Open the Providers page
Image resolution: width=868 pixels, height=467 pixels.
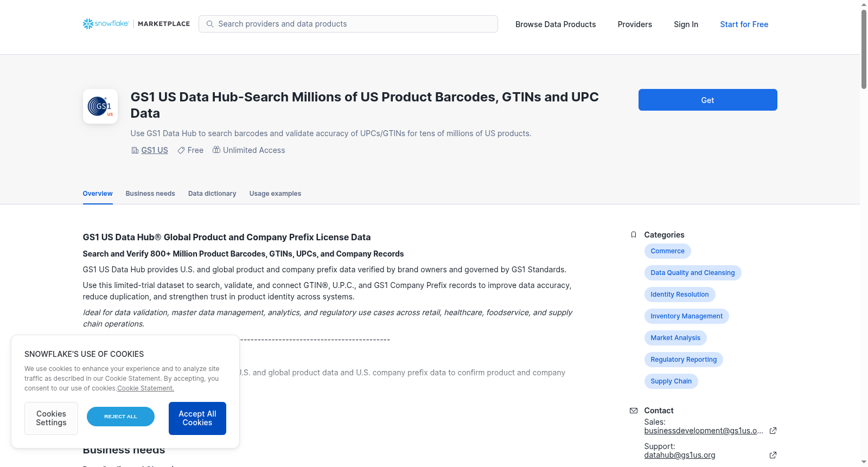click(635, 24)
